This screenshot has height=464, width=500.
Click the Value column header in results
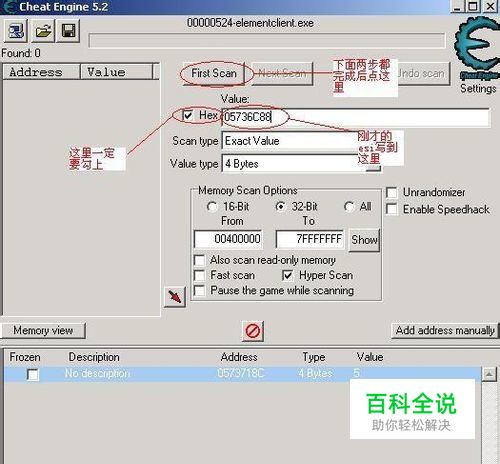[x=116, y=72]
